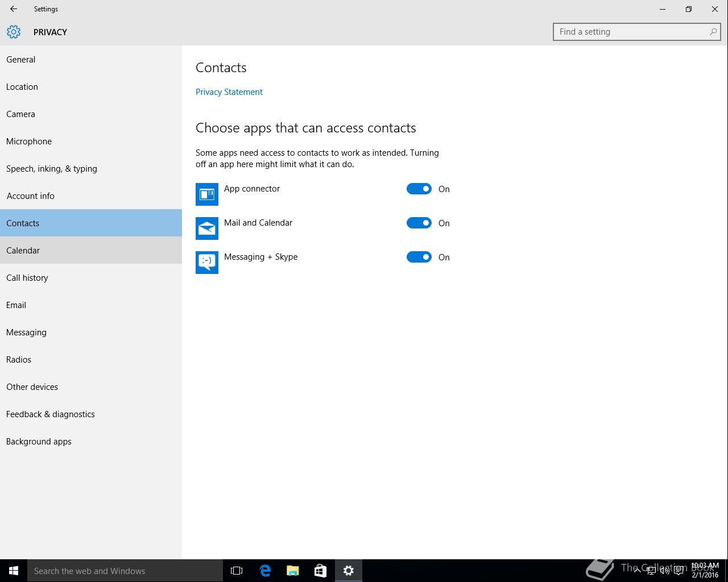The image size is (728, 582).
Task: Open the Windows Start menu
Action: coord(14,571)
